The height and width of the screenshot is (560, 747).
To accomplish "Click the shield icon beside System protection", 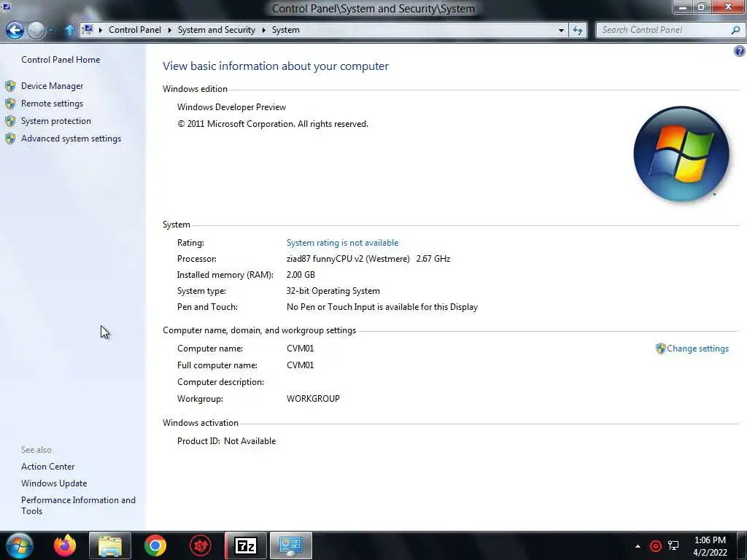I will [10, 121].
